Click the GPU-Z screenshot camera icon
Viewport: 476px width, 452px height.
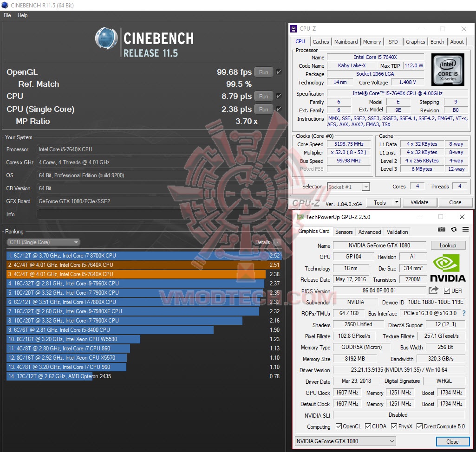441,229
